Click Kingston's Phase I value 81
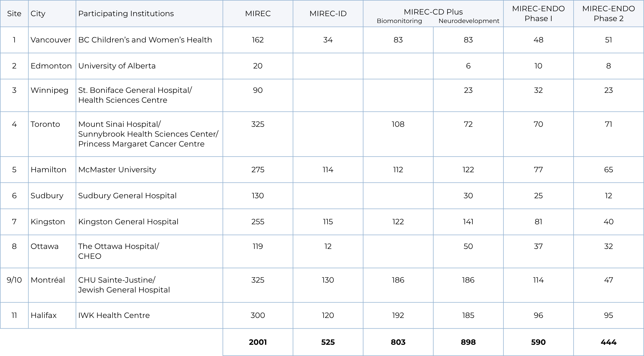This screenshot has width=644, height=356. (538, 222)
